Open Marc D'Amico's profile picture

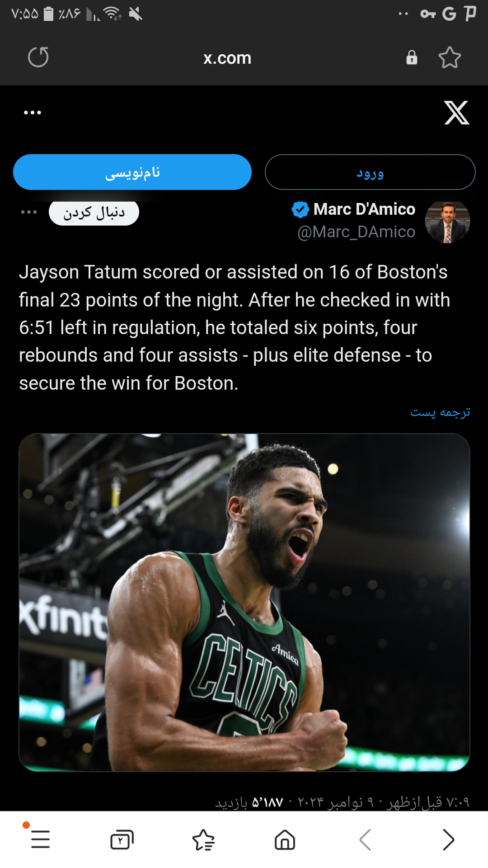click(447, 222)
